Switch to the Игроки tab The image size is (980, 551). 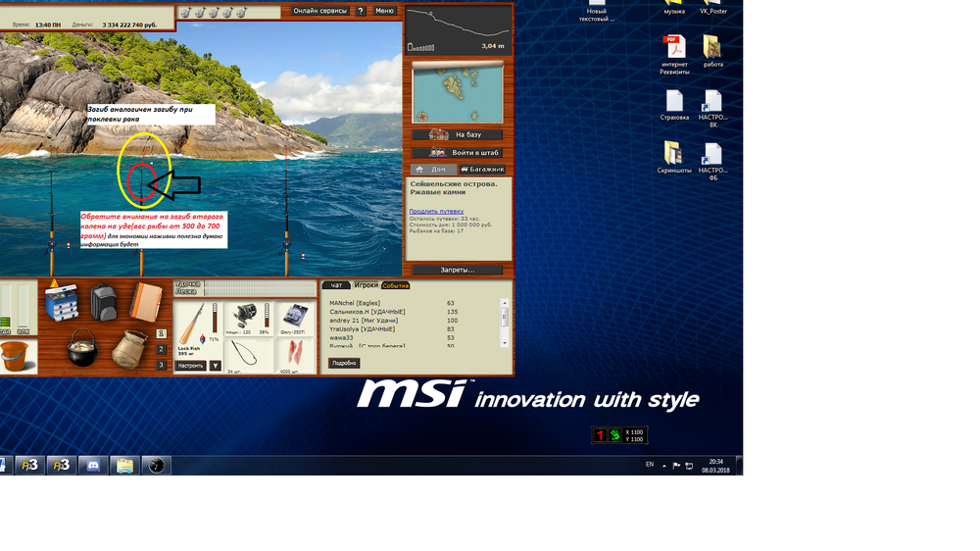(366, 285)
